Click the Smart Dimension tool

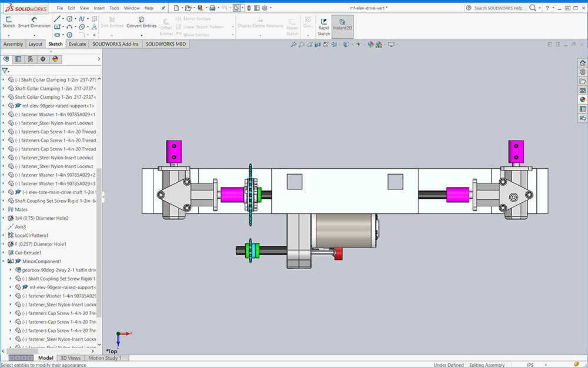(34, 22)
